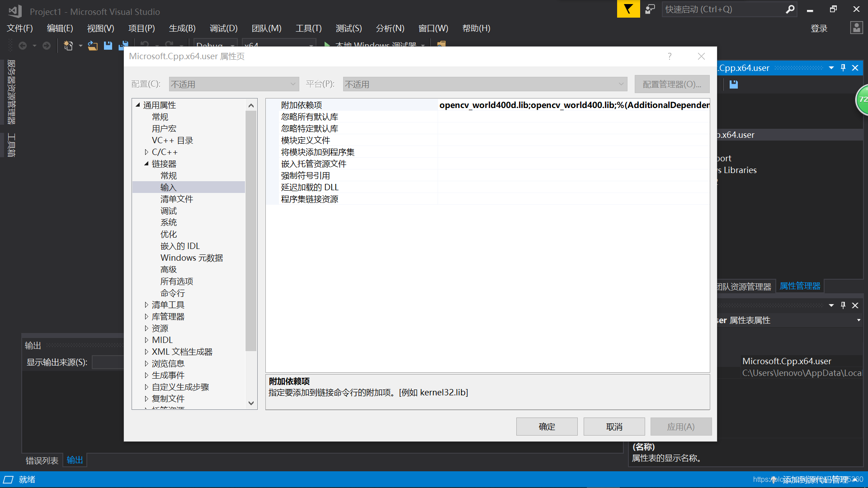
Task: Click the 登录 sign-in link
Action: [x=819, y=28]
